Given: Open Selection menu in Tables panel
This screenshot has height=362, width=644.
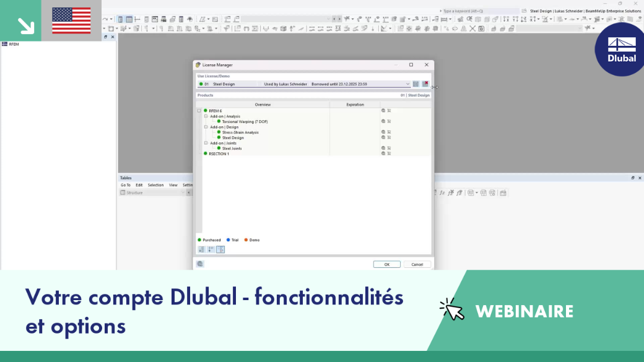Looking at the screenshot, I should pyautogui.click(x=155, y=185).
